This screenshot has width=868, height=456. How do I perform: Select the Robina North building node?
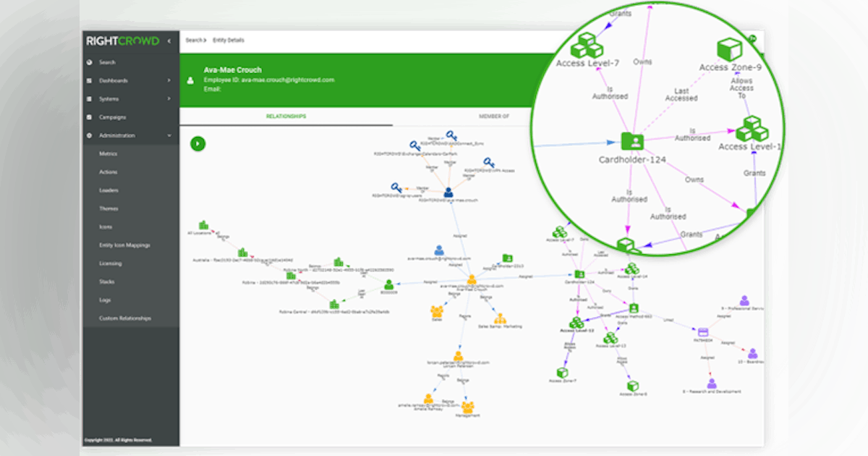tap(338, 262)
